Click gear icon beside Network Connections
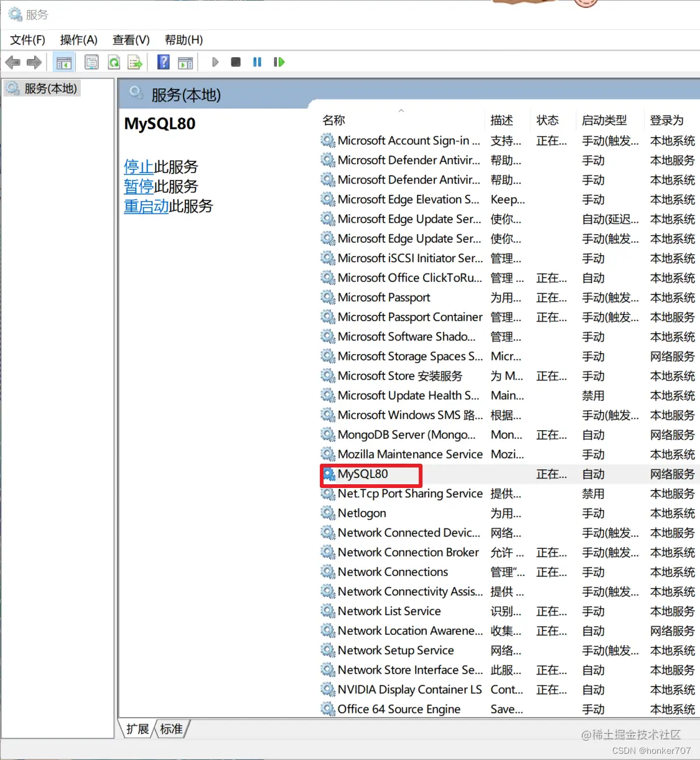The image size is (700, 760). click(x=329, y=572)
